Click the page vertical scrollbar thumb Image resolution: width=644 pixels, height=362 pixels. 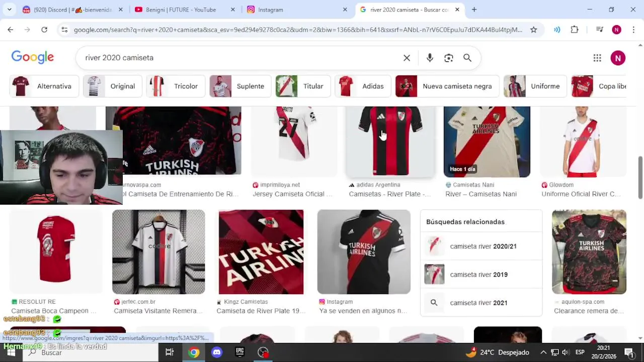coord(640,177)
